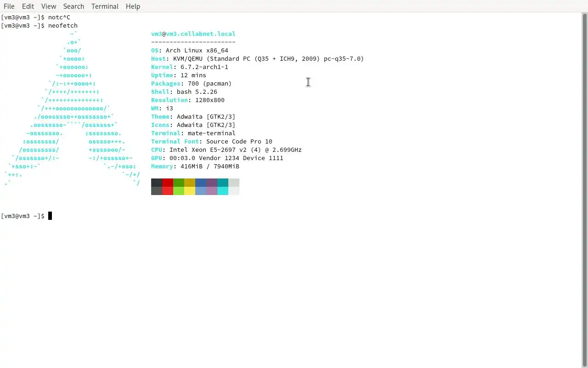Open the Search menu

73,6
